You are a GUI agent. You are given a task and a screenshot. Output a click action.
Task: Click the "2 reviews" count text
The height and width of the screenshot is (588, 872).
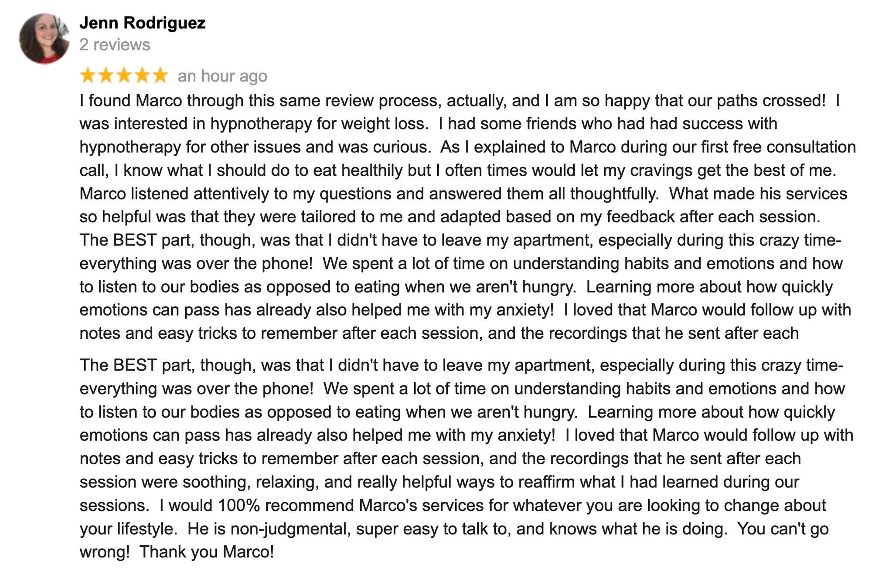tap(115, 44)
